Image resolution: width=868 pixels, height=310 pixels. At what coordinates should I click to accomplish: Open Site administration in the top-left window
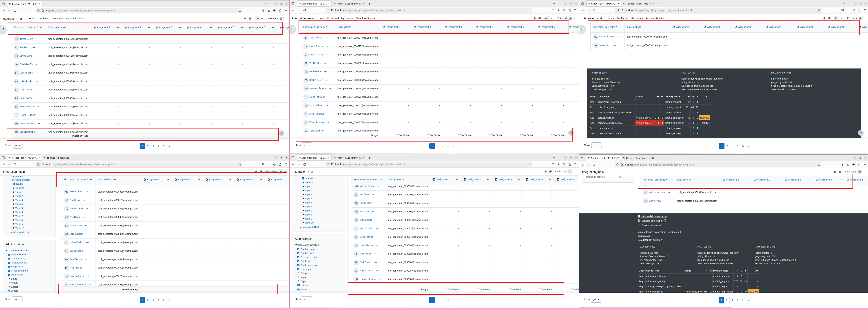(x=75, y=19)
